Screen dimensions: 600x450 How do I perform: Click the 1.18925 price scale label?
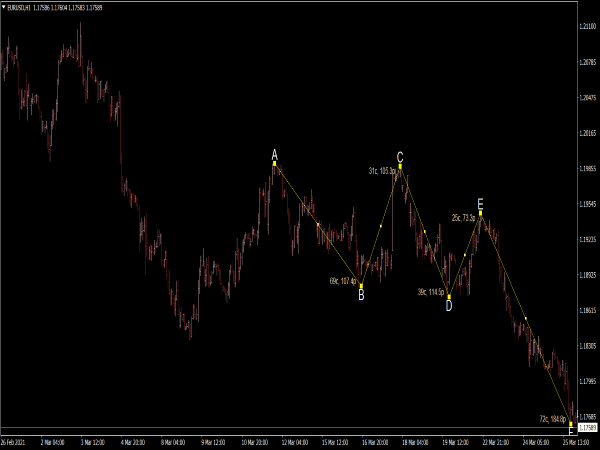[588, 275]
